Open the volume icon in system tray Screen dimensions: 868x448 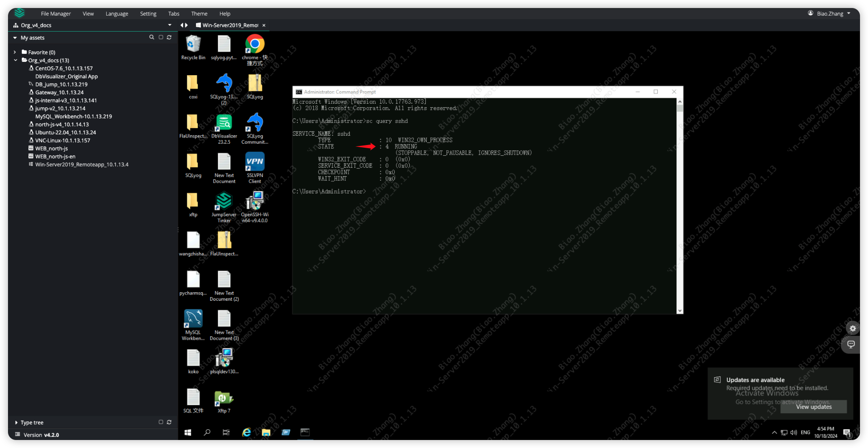click(x=794, y=432)
